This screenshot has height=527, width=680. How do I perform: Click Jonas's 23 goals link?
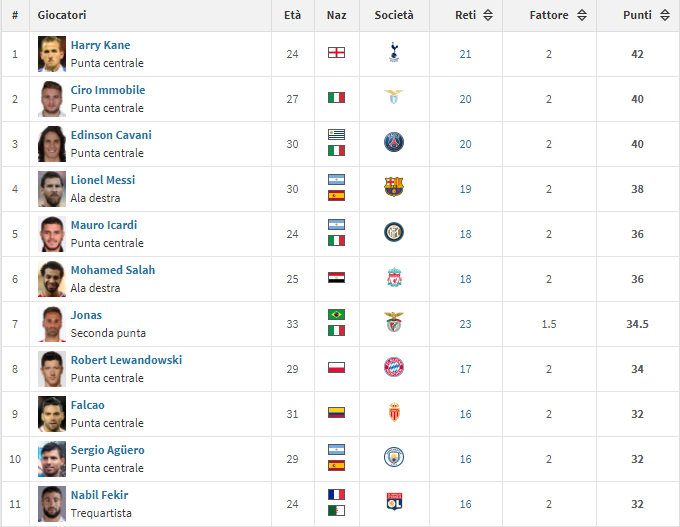(x=465, y=324)
